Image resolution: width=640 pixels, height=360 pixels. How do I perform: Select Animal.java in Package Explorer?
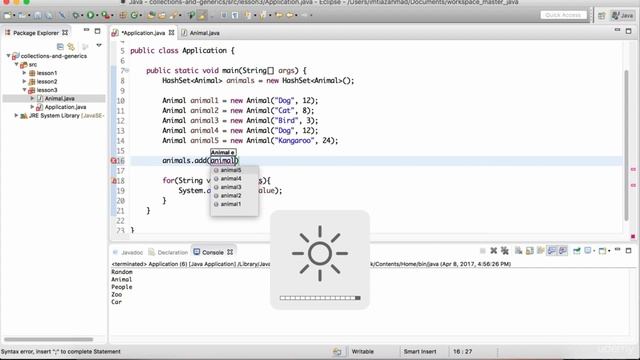(x=60, y=98)
